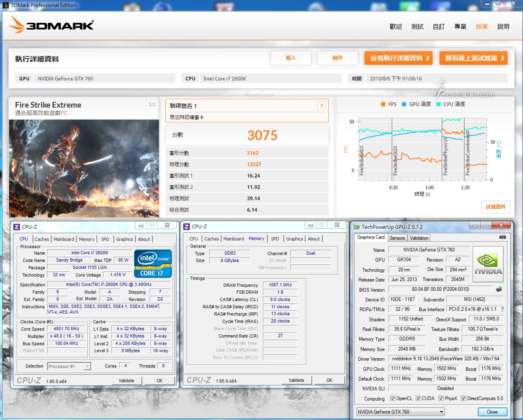Click Validate in CPU-Z CPU window
The width and height of the screenshot is (523, 420).
(126, 381)
